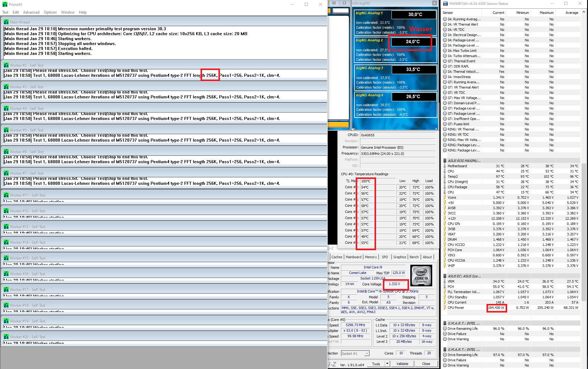Switch to the Graphics tab in CPU-Z
588x369 pixels.
tap(400, 257)
